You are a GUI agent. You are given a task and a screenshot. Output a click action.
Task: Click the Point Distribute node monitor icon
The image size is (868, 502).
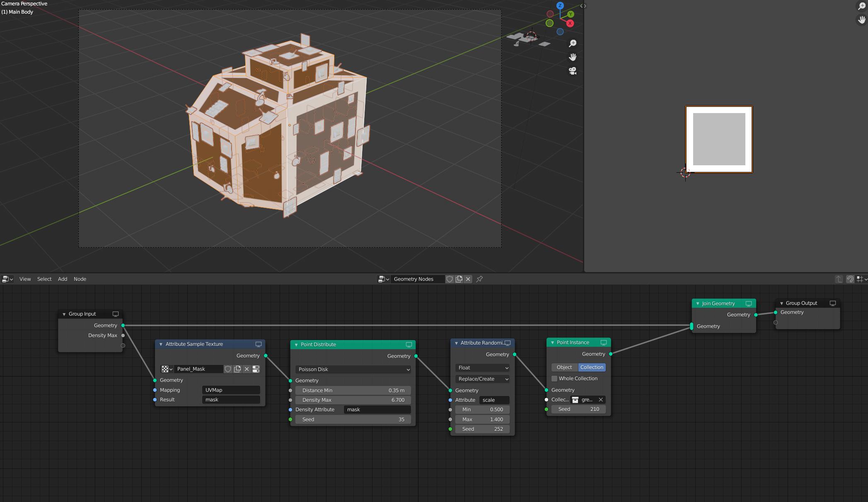click(x=409, y=345)
